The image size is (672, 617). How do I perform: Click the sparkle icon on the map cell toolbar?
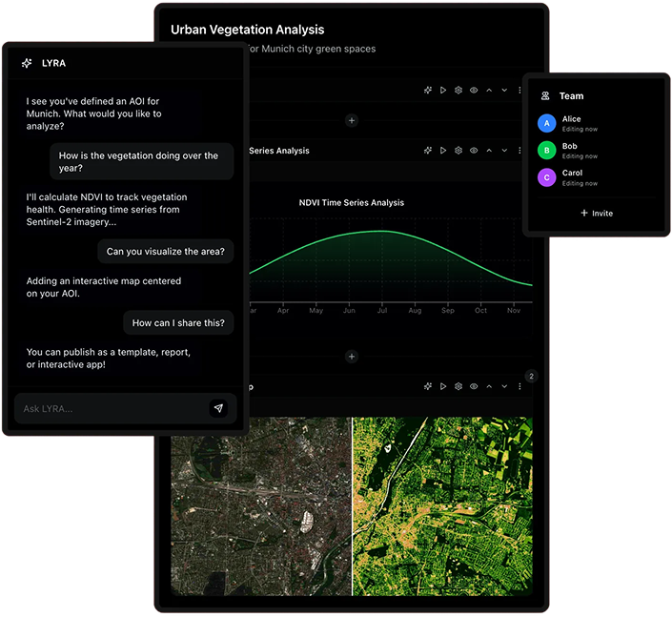pos(428,386)
